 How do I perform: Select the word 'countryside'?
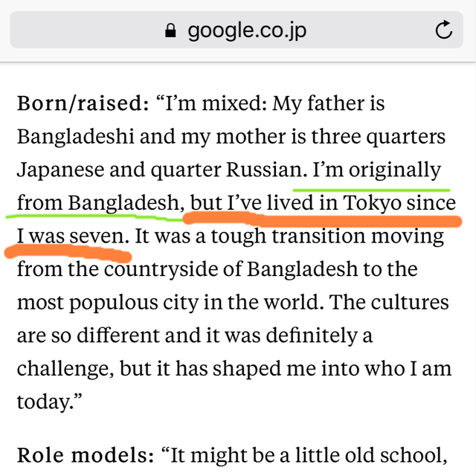[161, 269]
